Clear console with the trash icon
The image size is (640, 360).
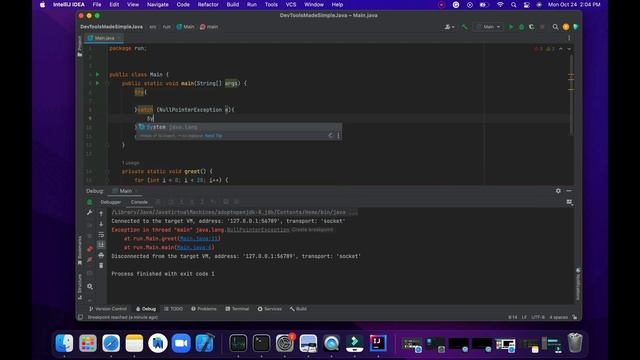[x=101, y=265]
